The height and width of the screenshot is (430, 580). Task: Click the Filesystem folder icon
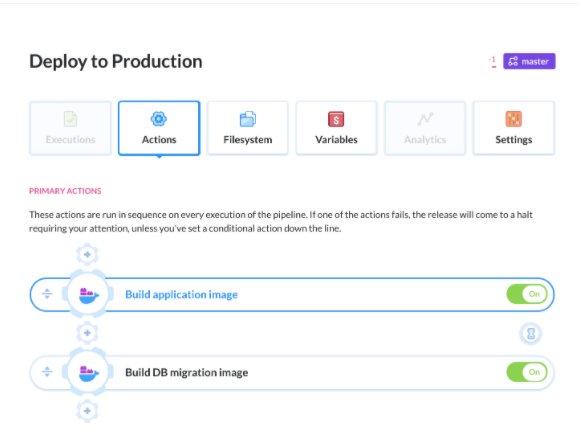coord(247,119)
